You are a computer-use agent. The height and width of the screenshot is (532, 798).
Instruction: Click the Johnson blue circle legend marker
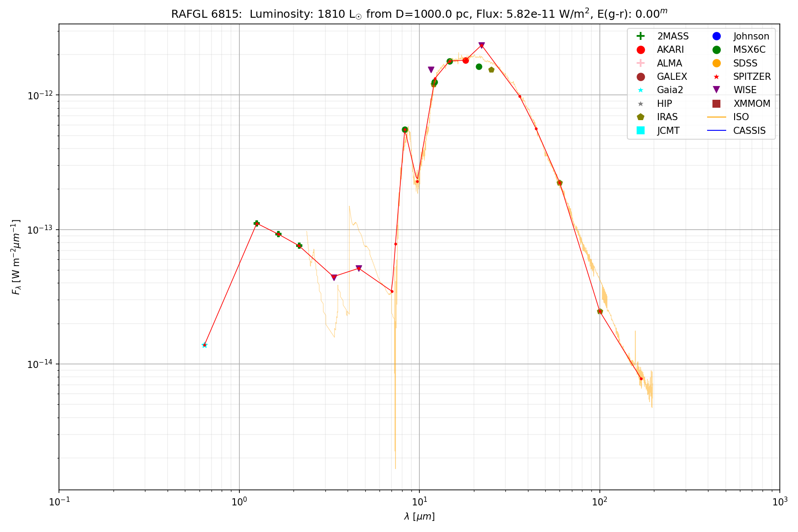pyautogui.click(x=716, y=36)
